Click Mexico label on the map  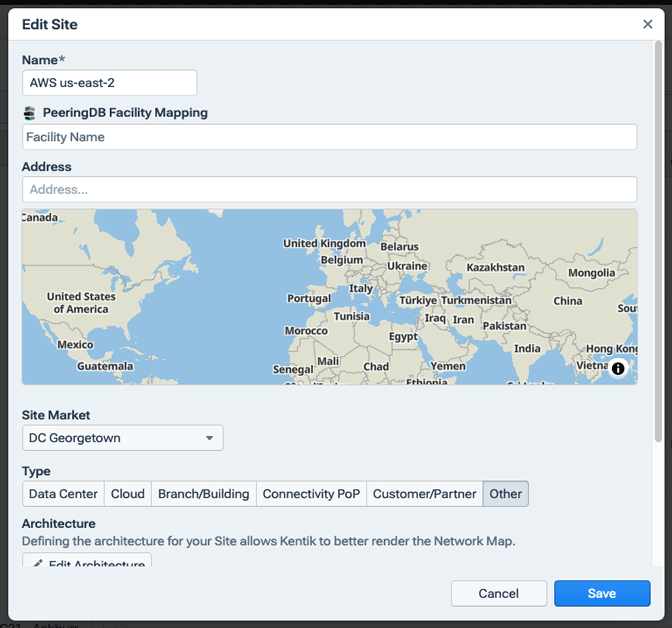pyautogui.click(x=75, y=345)
